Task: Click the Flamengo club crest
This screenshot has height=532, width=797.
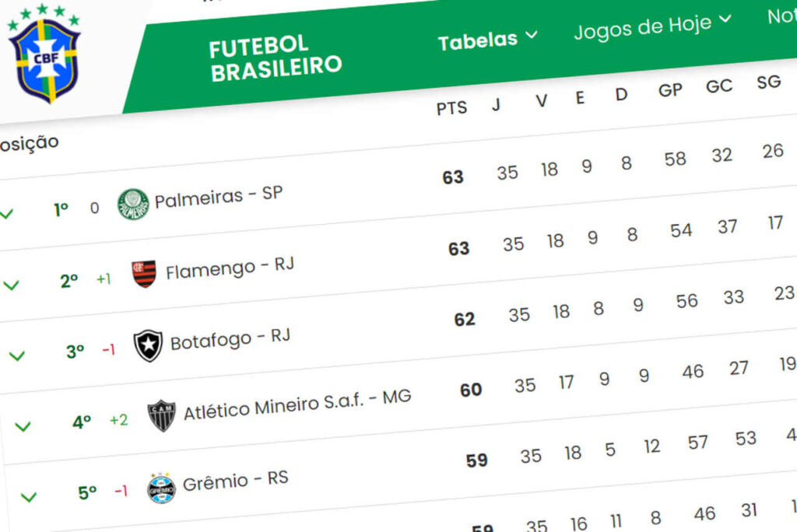Action: tap(144, 274)
